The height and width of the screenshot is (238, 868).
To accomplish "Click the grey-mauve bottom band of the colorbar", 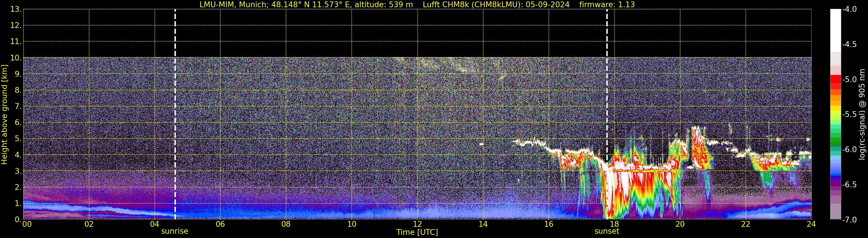I will [x=836, y=211].
